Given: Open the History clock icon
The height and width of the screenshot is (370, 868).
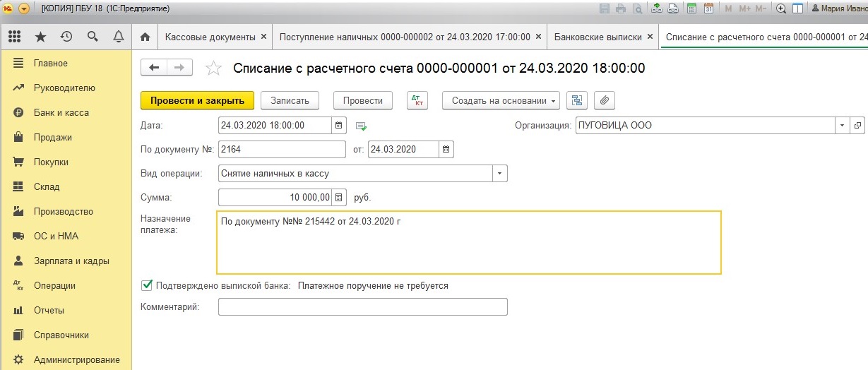Looking at the screenshot, I should [x=66, y=37].
